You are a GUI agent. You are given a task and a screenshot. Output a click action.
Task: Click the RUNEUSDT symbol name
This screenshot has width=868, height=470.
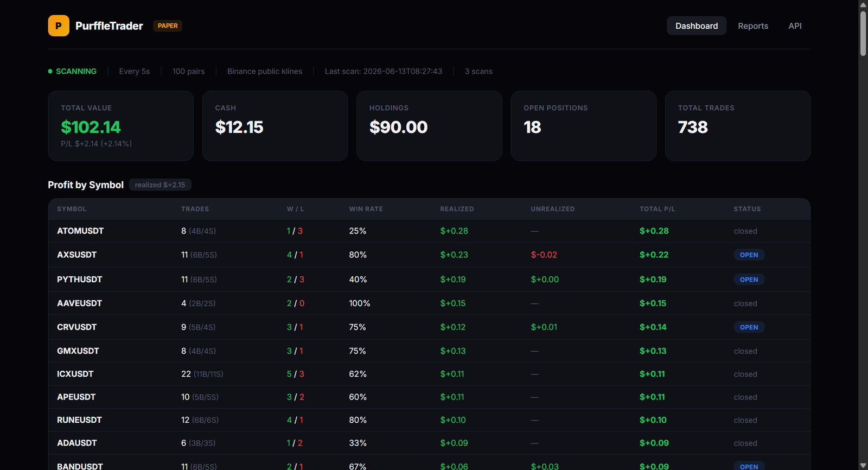pyautogui.click(x=79, y=420)
